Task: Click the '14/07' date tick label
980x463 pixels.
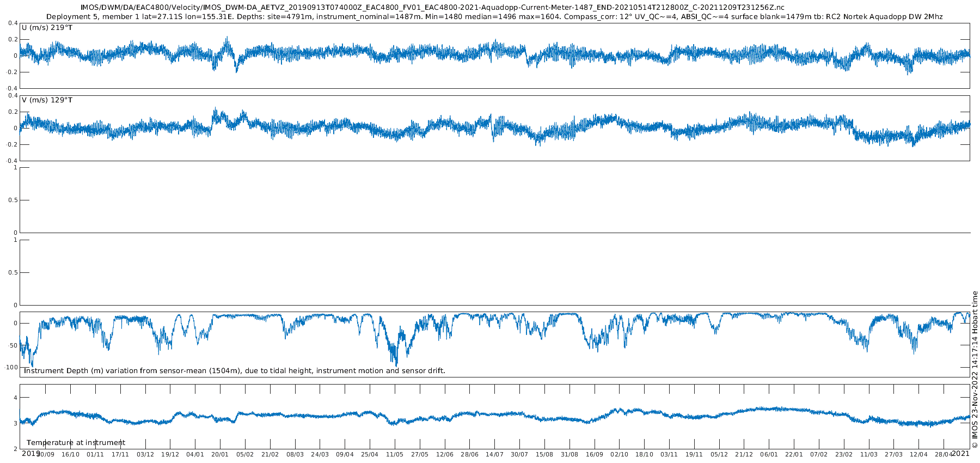Action: coord(495,454)
